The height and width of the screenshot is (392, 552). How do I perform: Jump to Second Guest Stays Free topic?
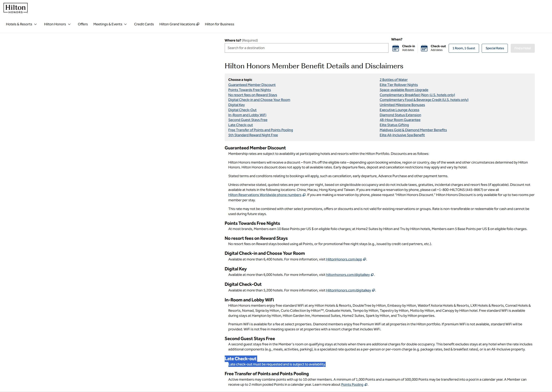(248, 120)
